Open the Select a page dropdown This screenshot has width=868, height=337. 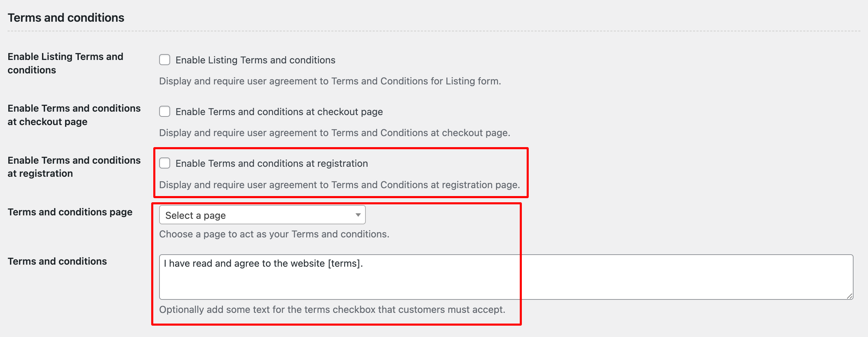[262, 215]
